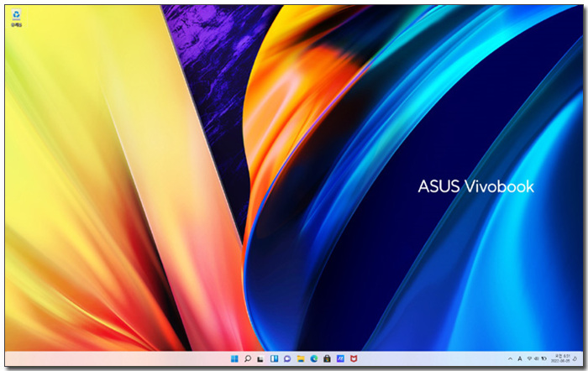Click the Wi-Fi network tray icon
This screenshot has width=588, height=371.
[x=529, y=358]
